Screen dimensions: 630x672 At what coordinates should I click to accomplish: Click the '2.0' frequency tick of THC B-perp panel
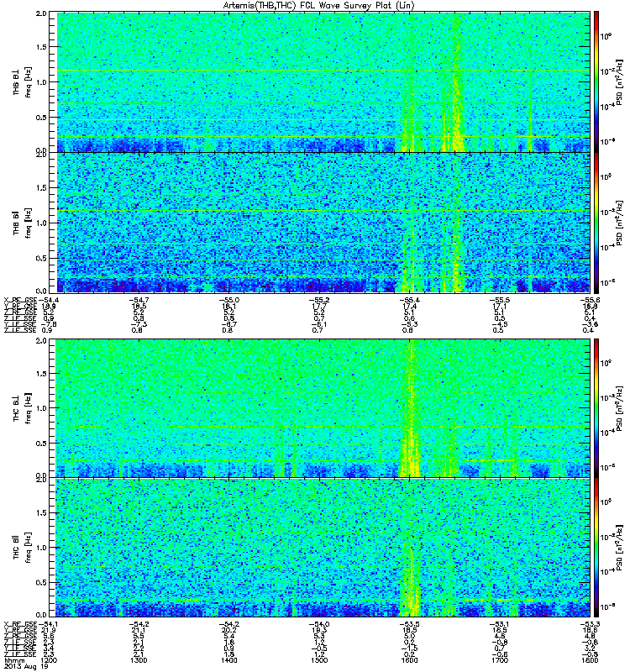click(41, 340)
